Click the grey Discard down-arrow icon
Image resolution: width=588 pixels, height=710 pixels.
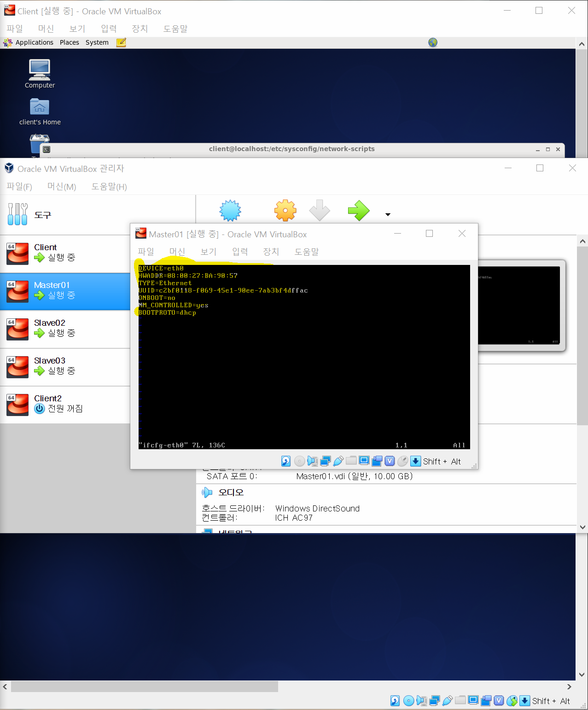(320, 211)
